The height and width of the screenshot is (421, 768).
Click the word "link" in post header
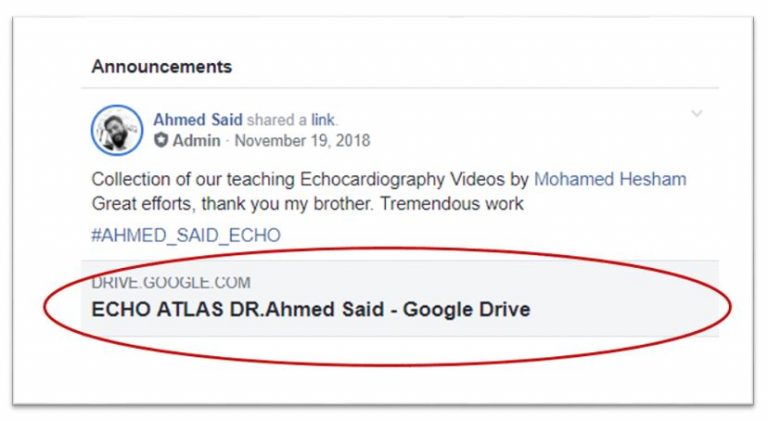tap(323, 119)
